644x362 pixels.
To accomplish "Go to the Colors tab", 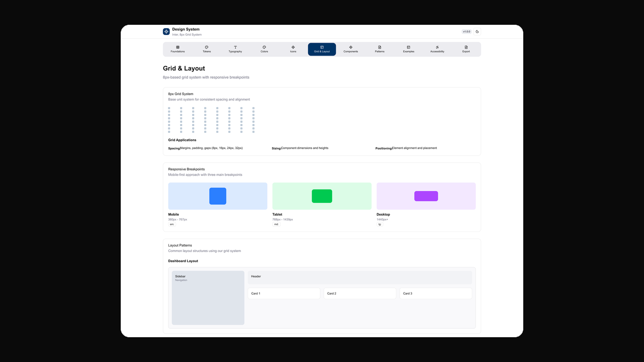I will click(x=264, y=49).
